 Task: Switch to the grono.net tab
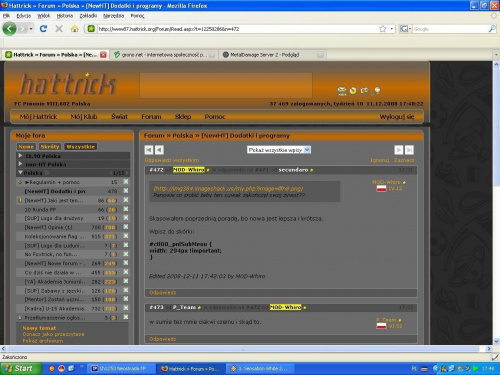click(x=164, y=55)
